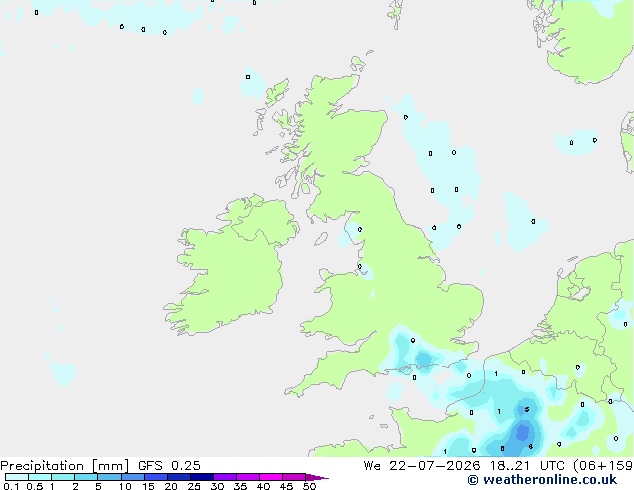Click the 'Precipitation' title text

tap(42, 466)
